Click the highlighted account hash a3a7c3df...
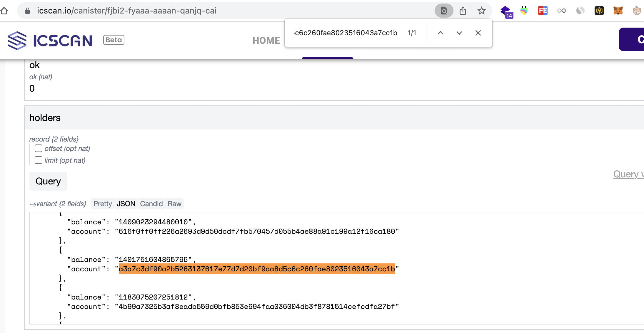Screen dimensions: 644x333 click(x=257, y=269)
